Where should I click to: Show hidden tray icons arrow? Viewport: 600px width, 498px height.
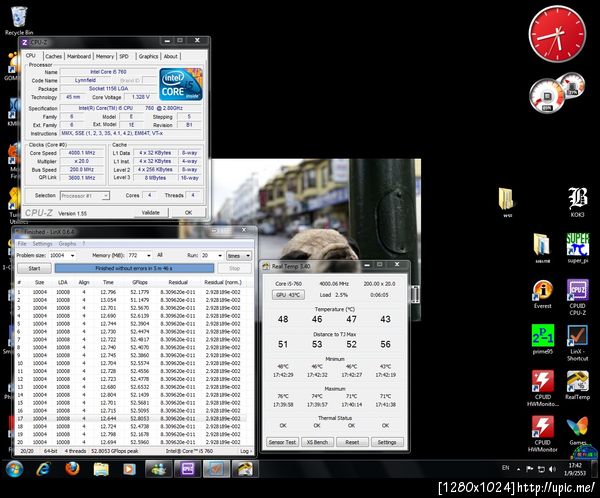click(518, 469)
